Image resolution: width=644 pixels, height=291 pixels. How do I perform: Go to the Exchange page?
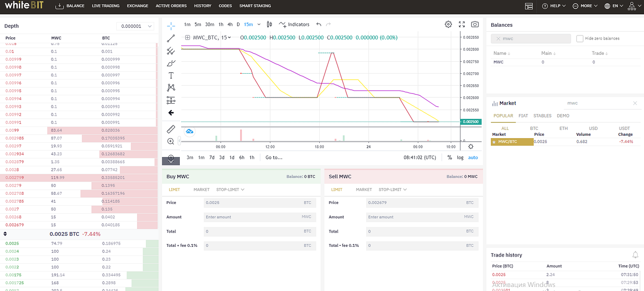(x=138, y=6)
